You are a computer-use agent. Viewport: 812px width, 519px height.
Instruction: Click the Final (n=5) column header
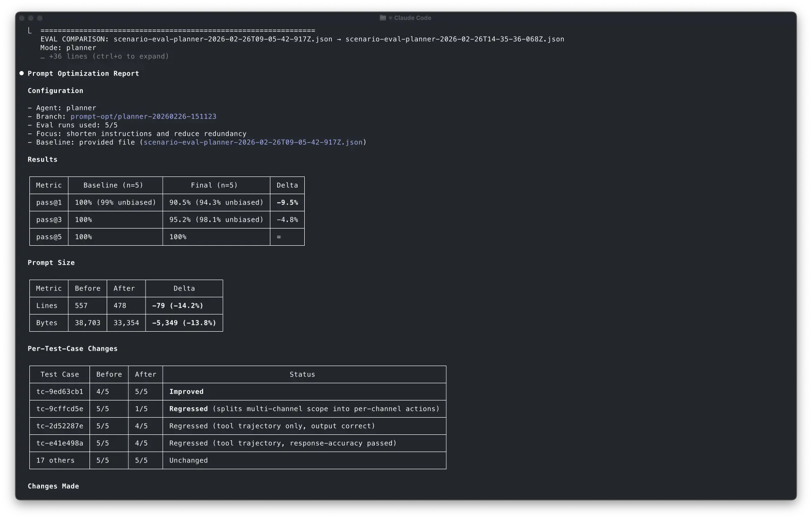[214, 186]
